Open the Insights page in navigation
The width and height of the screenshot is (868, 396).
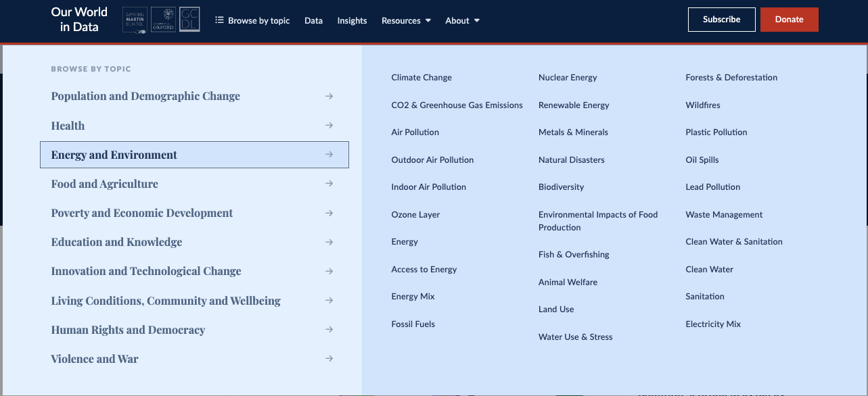(x=352, y=20)
